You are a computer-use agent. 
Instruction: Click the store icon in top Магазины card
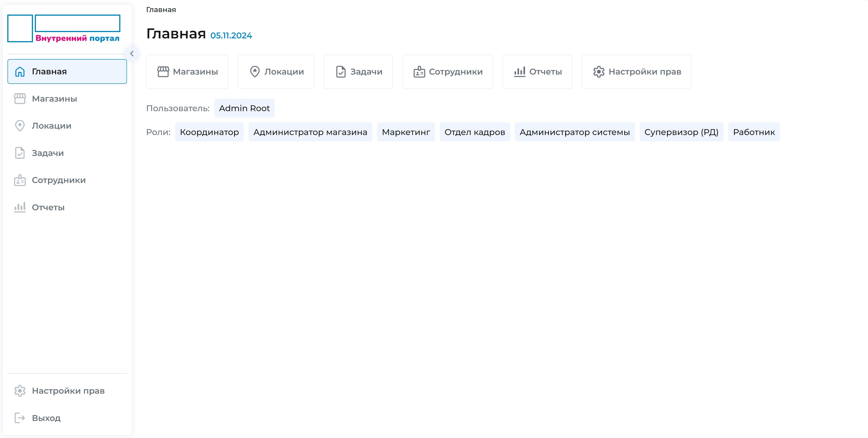[163, 72]
